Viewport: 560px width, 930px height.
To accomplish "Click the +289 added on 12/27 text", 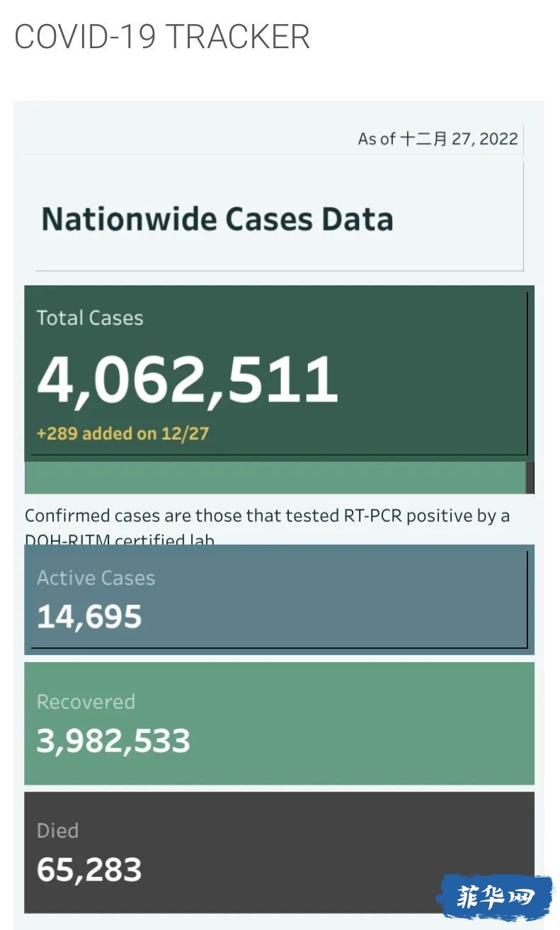I will pyautogui.click(x=122, y=433).
